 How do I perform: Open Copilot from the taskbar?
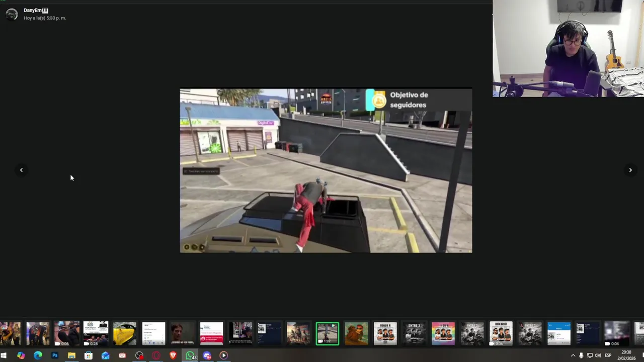(x=21, y=355)
